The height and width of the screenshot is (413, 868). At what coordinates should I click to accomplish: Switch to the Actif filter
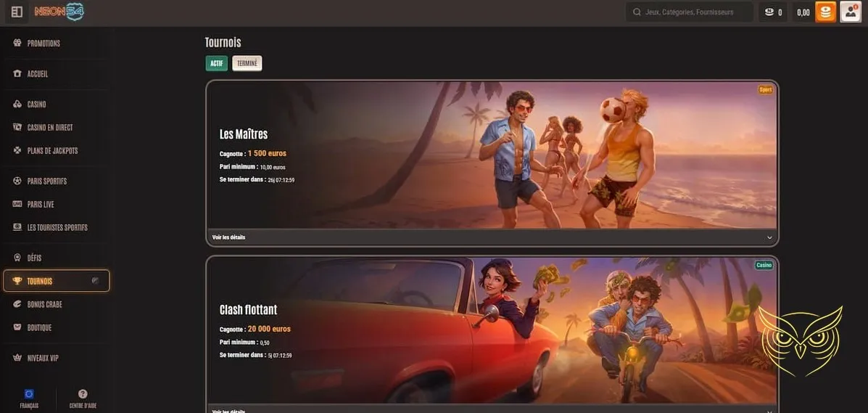[216, 64]
